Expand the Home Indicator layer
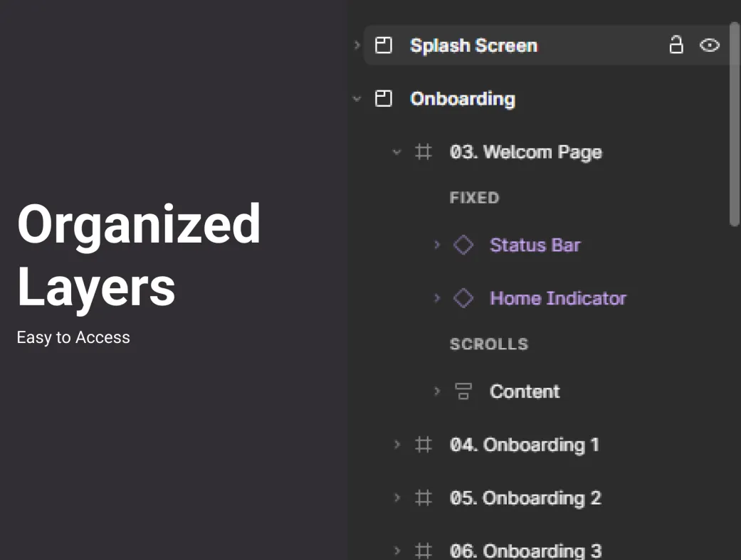The image size is (741, 560). pos(437,298)
